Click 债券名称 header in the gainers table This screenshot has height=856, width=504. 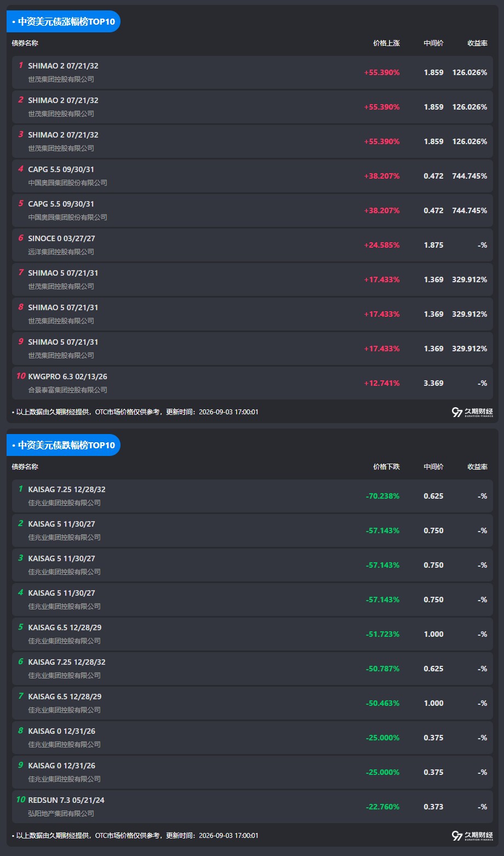click(x=25, y=43)
